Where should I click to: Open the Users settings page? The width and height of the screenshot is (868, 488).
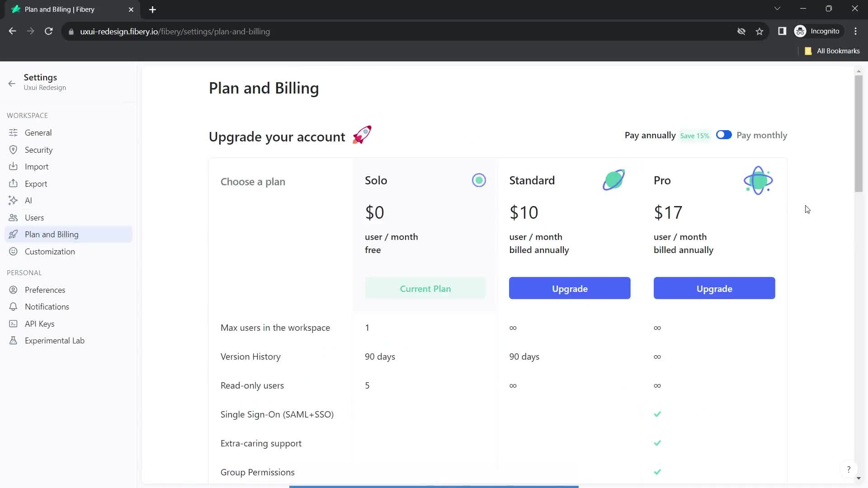coord(34,217)
